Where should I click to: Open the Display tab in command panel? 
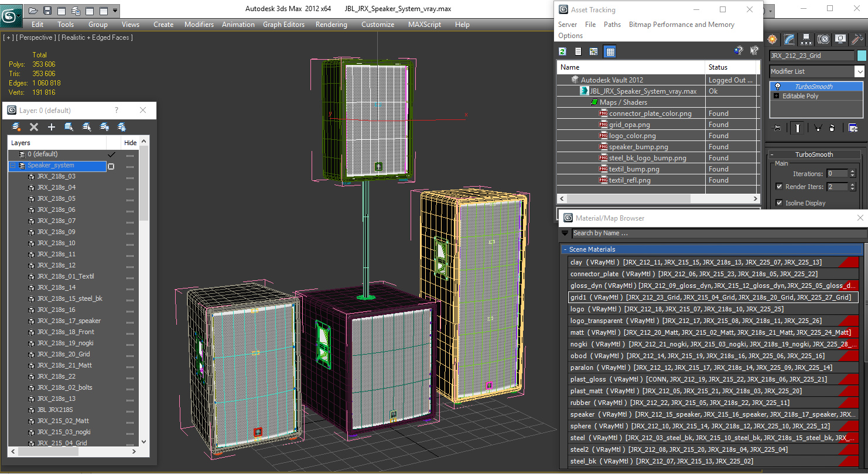(x=840, y=39)
